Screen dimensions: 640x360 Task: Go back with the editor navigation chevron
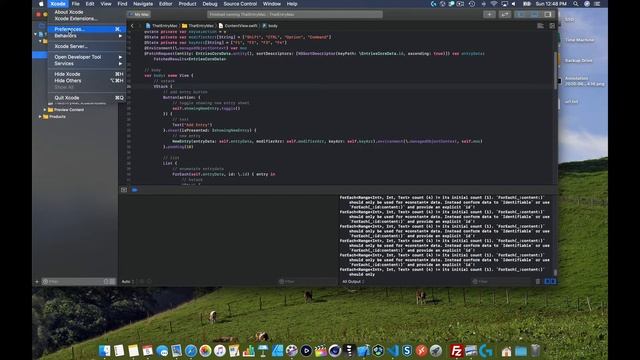(132, 26)
